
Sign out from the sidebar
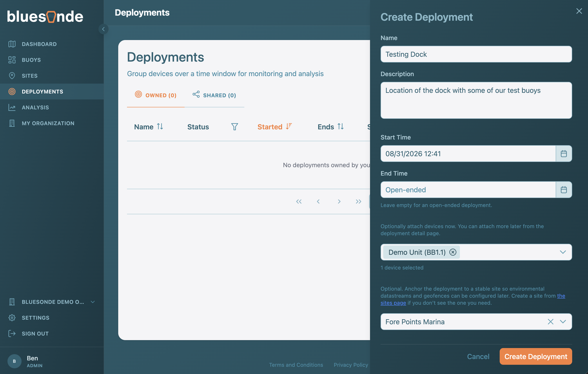(x=52, y=334)
